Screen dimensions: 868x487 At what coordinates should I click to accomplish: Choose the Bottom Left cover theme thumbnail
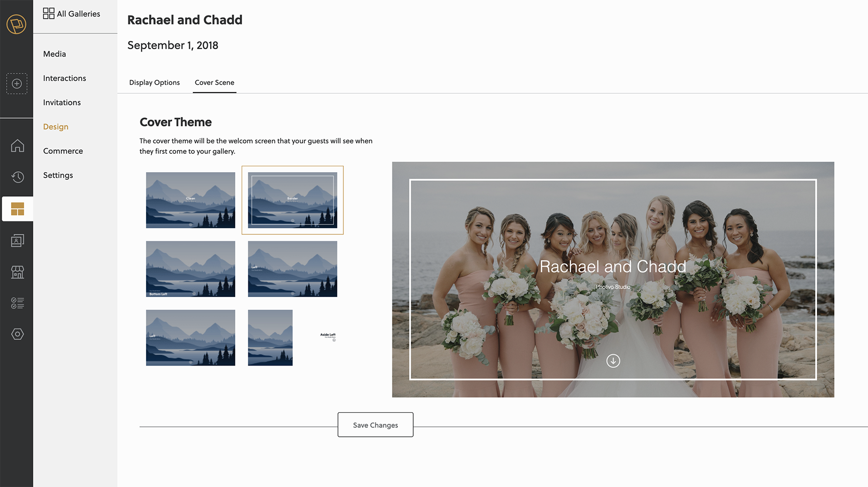click(190, 269)
